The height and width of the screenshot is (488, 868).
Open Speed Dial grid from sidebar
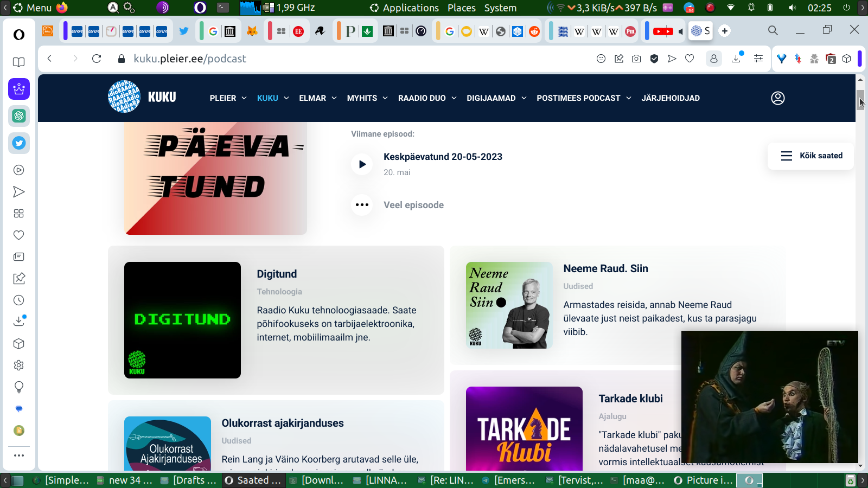click(x=19, y=214)
